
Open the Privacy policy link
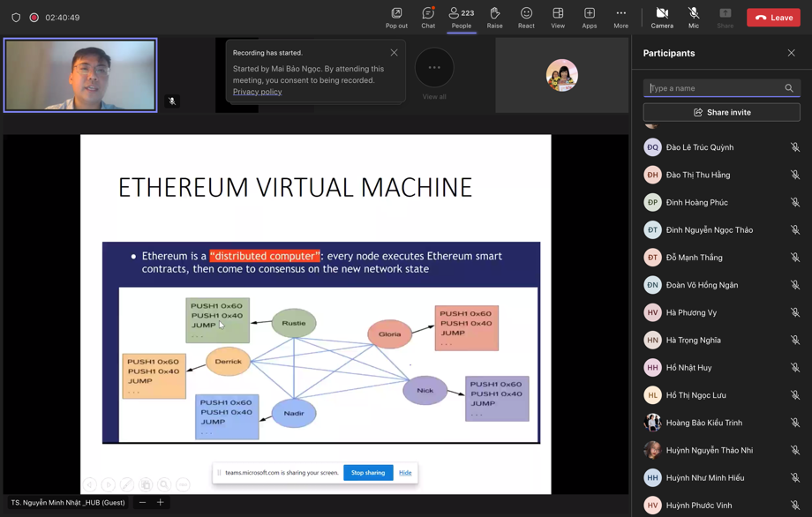click(x=257, y=92)
